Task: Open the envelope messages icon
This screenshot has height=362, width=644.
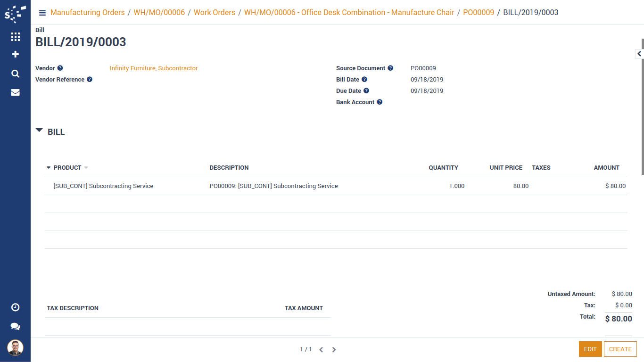Action: (x=15, y=92)
